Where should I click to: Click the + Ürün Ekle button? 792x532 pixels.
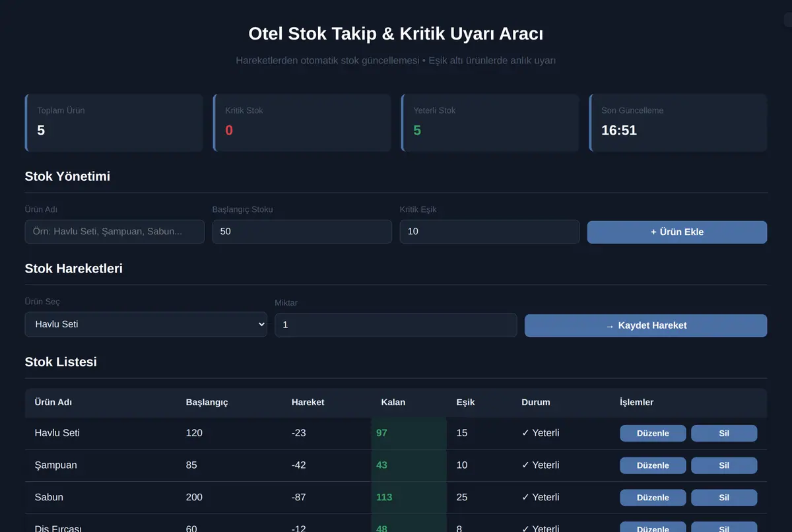pyautogui.click(x=677, y=232)
